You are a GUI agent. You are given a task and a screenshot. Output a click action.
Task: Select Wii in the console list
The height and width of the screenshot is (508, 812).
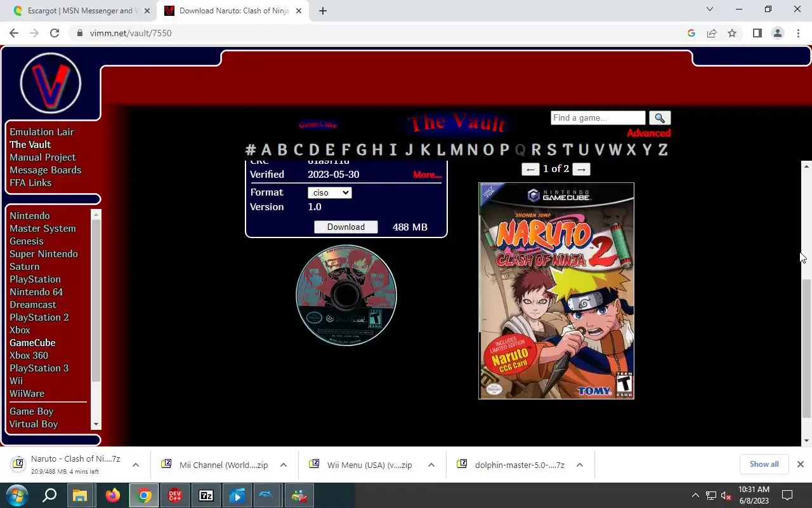pos(16,381)
